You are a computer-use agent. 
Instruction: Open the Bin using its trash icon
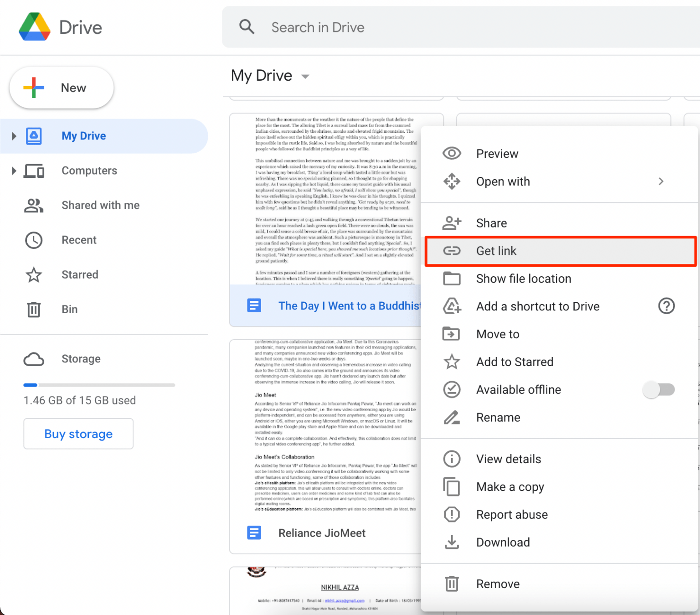(x=33, y=309)
